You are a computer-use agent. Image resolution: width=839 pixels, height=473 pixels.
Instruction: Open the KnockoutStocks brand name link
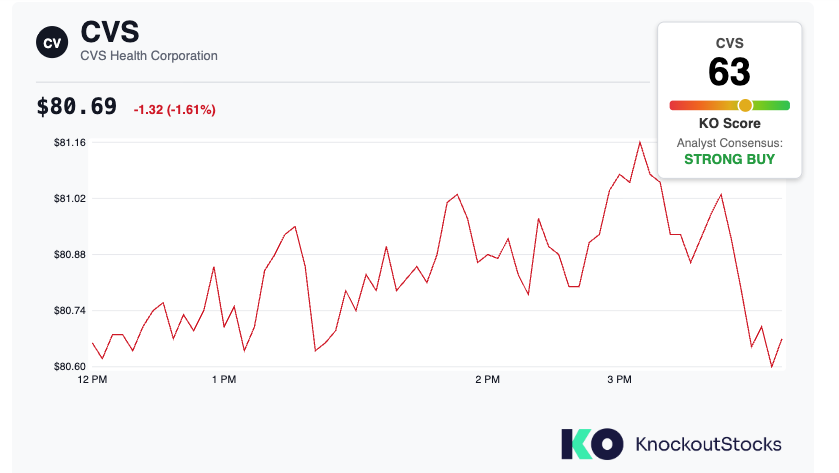click(x=708, y=444)
